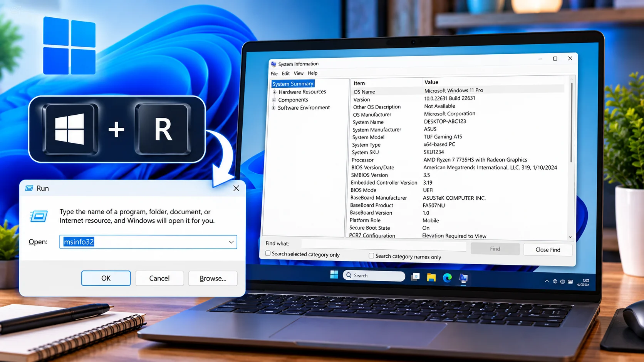Select the Processor row
The width and height of the screenshot is (644, 362).
pos(458,160)
